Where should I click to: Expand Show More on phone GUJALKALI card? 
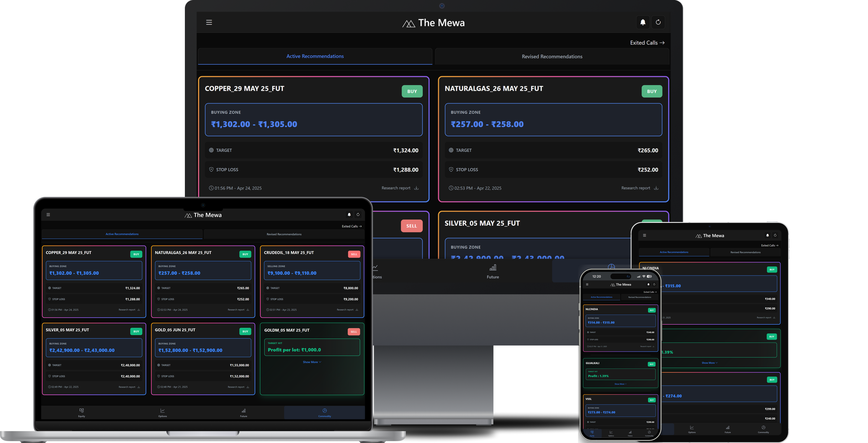click(620, 384)
